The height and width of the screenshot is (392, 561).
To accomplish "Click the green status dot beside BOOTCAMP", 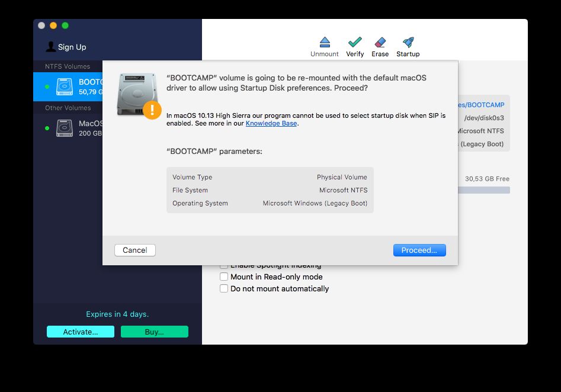I will tap(47, 86).
